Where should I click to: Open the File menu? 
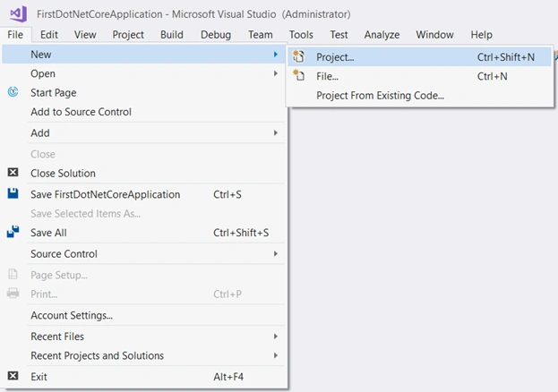(x=15, y=35)
